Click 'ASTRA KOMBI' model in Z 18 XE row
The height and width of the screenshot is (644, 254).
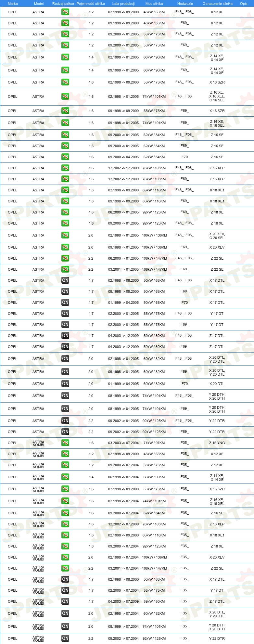click(38, 546)
